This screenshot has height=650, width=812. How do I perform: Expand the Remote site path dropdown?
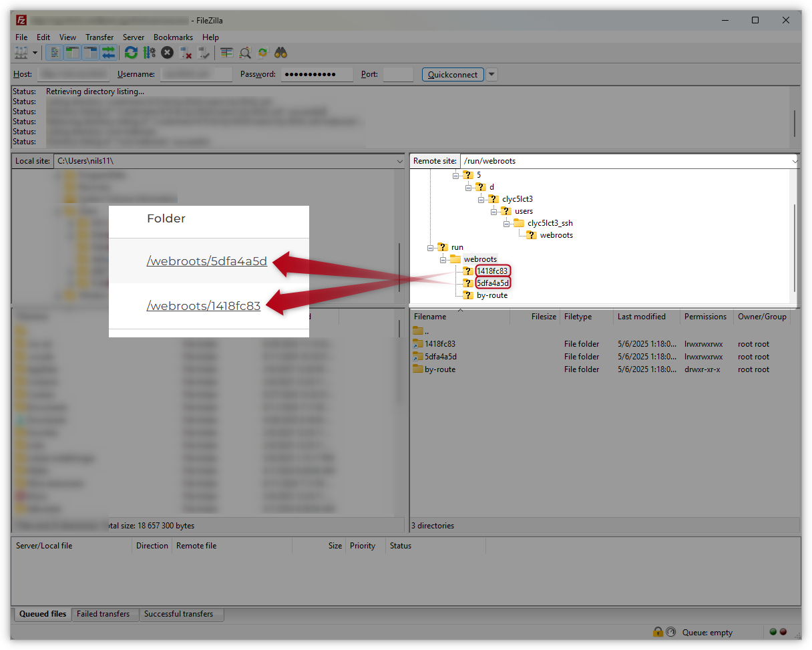pyautogui.click(x=795, y=161)
